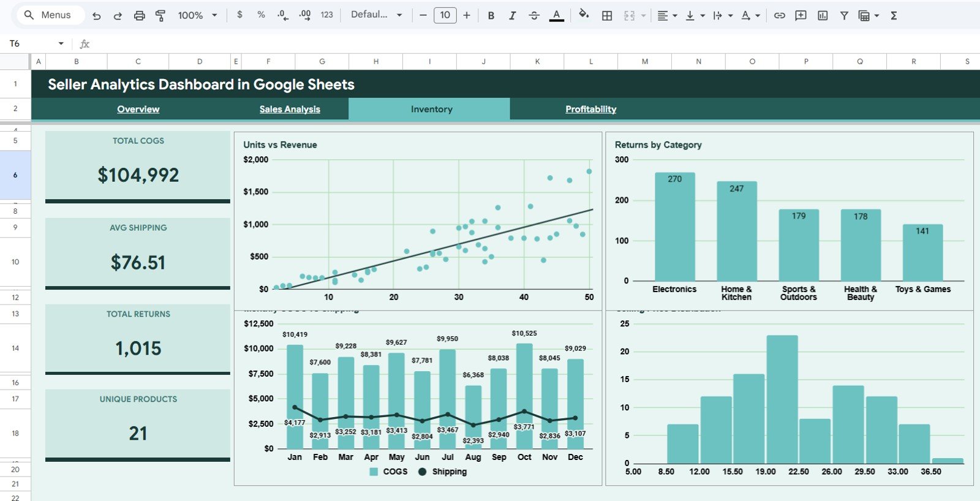This screenshot has width=980, height=501.
Task: Open the 123 more number formats
Action: (326, 15)
